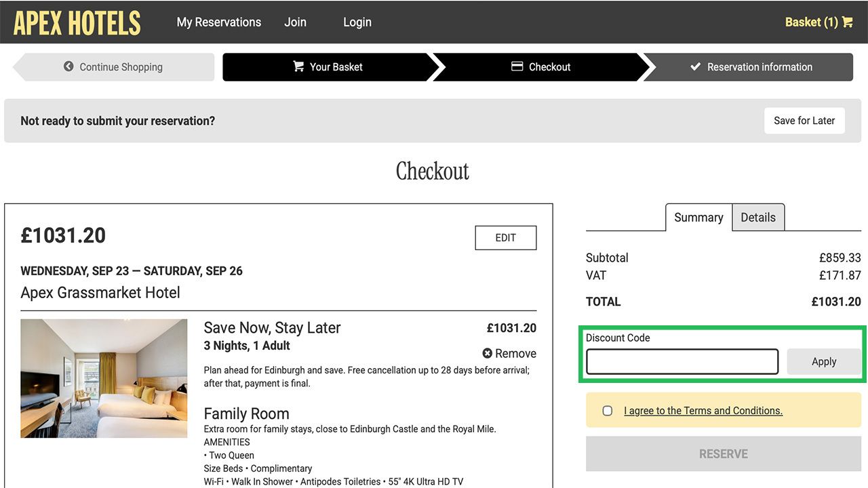Viewport: 868px width, 488px height.
Task: Click the 3 Nights, 1 Adult text
Action: pos(247,346)
